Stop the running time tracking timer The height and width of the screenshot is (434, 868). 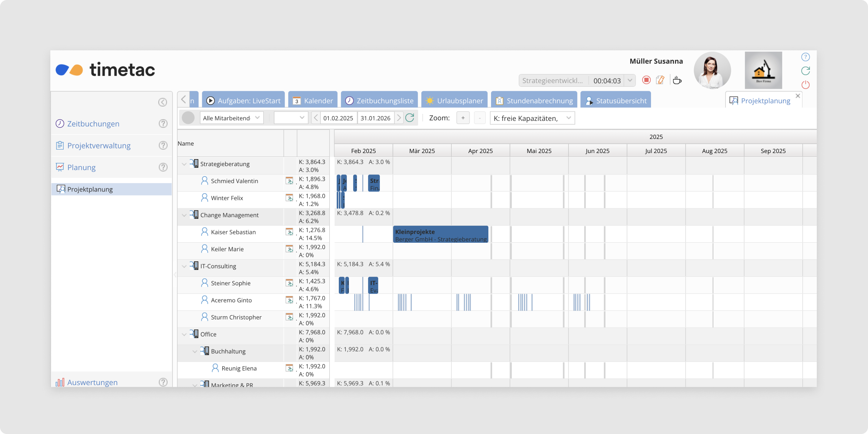click(646, 80)
